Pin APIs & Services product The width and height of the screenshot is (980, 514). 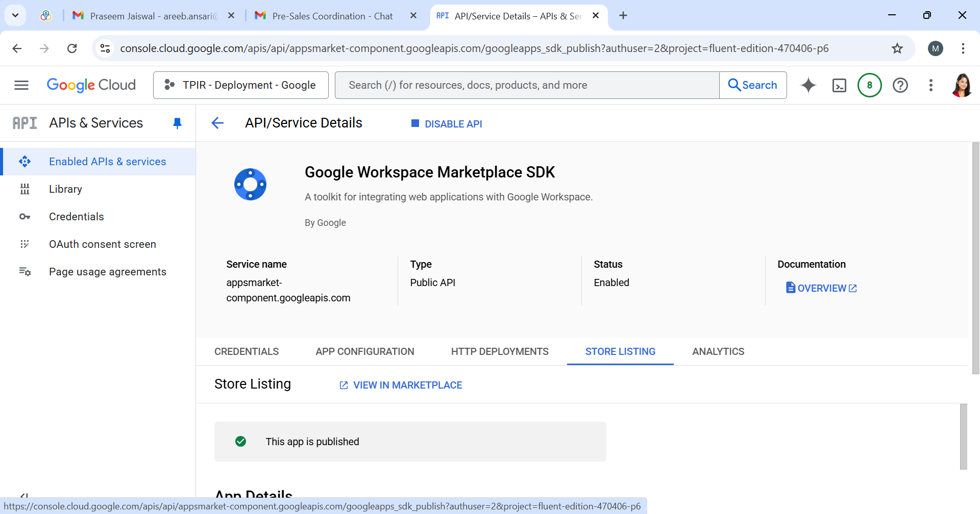point(177,123)
